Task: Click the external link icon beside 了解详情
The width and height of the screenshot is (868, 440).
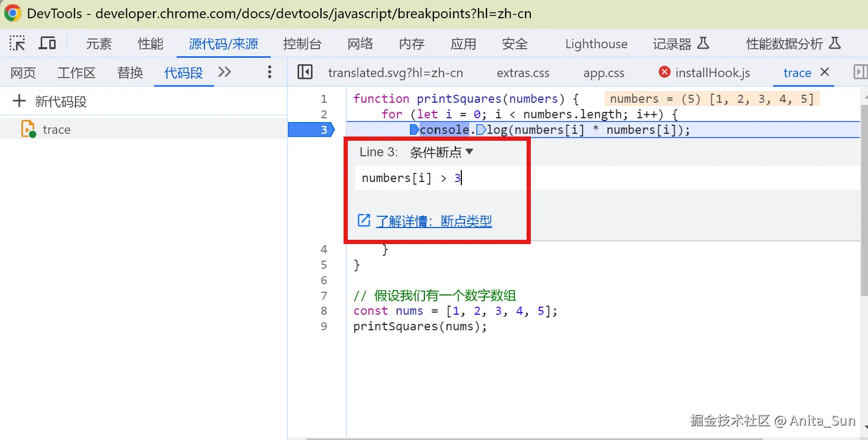Action: [364, 221]
